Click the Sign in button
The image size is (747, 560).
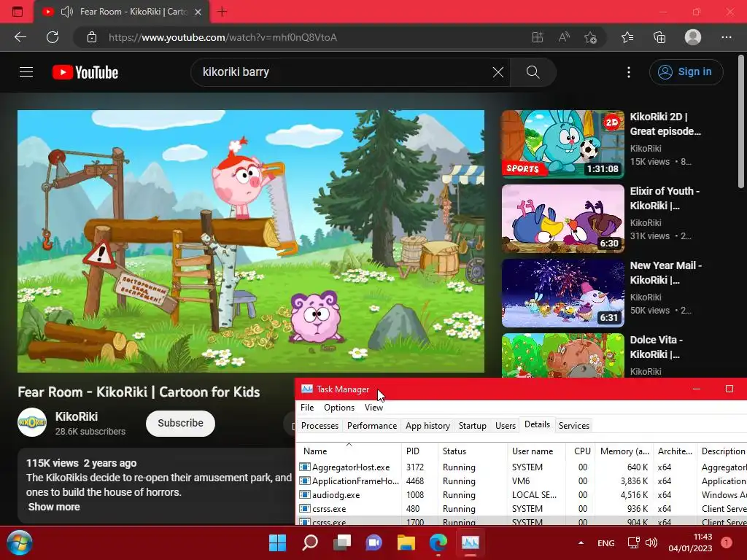686,72
